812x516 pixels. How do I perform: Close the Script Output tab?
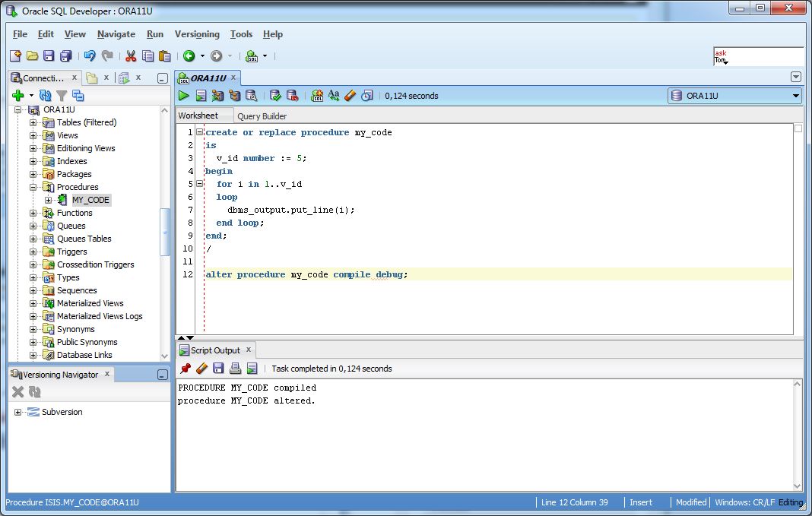pos(249,350)
